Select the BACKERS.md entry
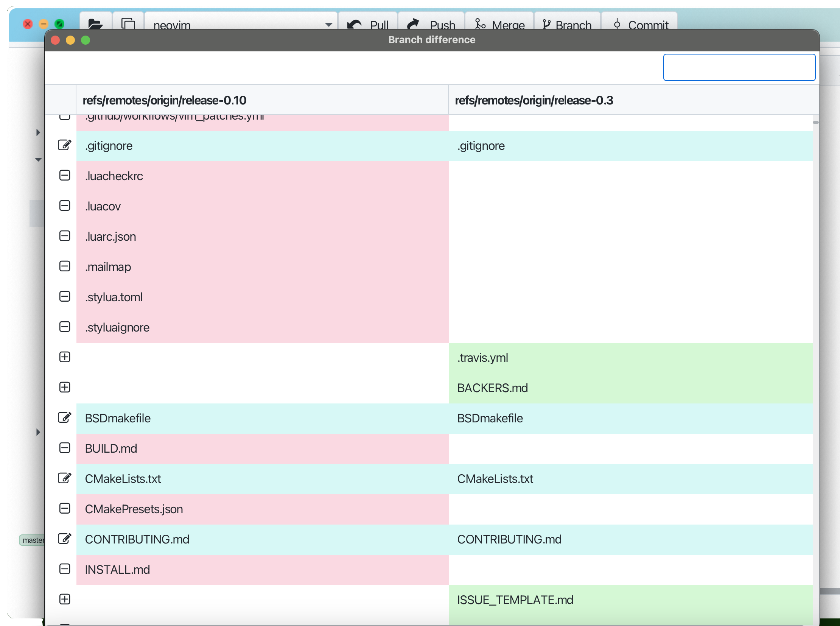The height and width of the screenshot is (626, 840). (x=630, y=388)
